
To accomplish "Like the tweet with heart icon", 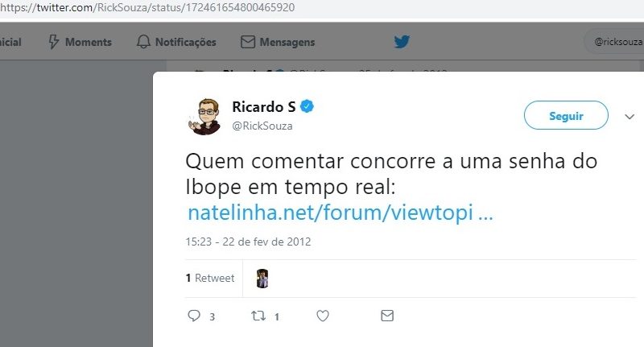I will tap(323, 316).
